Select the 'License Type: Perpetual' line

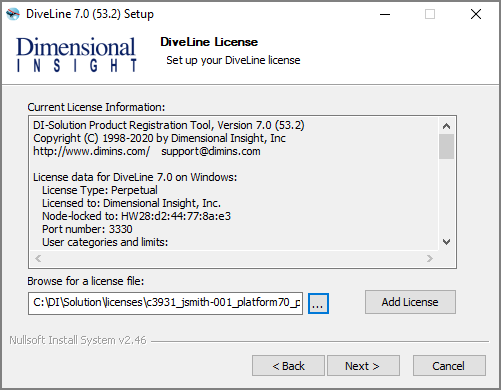100,190
